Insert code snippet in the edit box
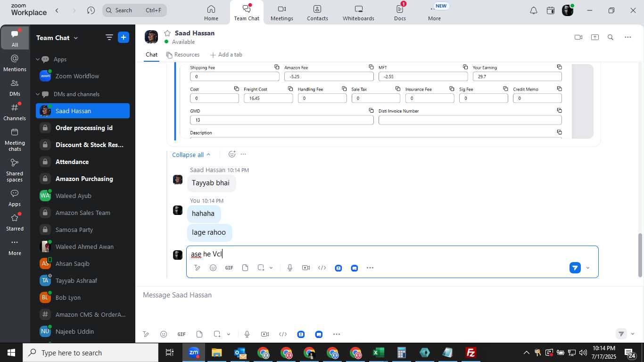The height and width of the screenshot is (362, 644). pyautogui.click(x=322, y=268)
